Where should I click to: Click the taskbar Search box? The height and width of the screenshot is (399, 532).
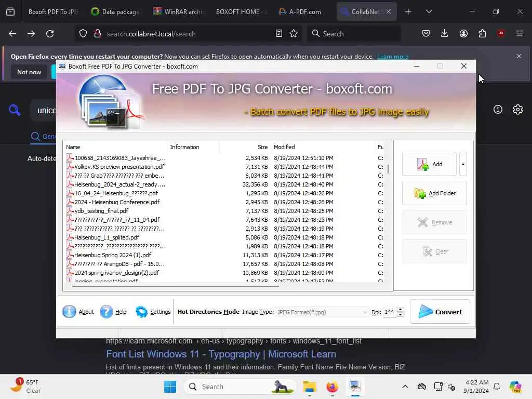point(240,387)
